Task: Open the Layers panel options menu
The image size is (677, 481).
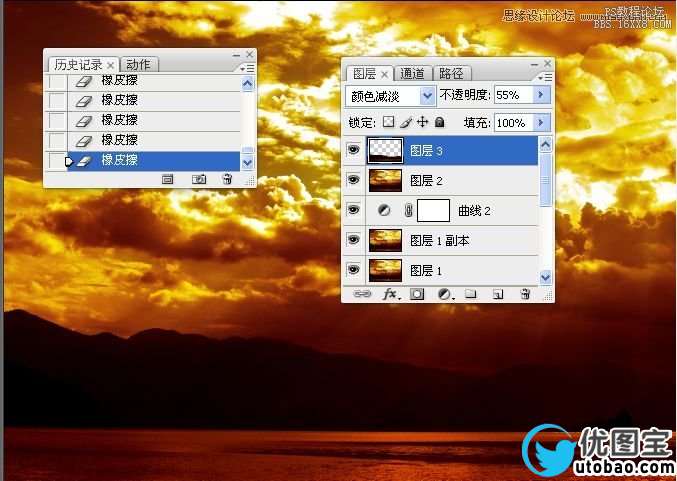Action: click(x=546, y=77)
